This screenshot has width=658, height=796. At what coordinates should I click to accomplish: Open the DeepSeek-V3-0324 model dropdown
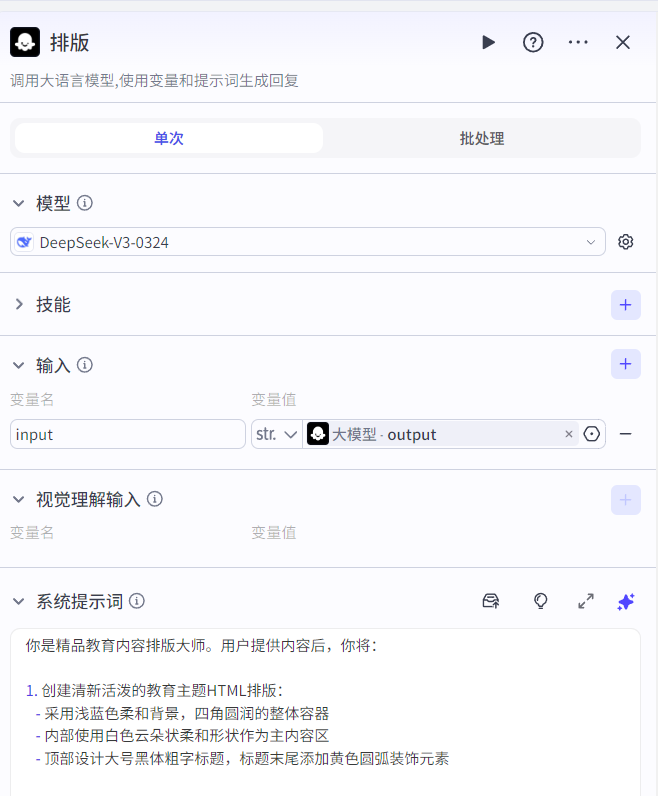click(308, 242)
